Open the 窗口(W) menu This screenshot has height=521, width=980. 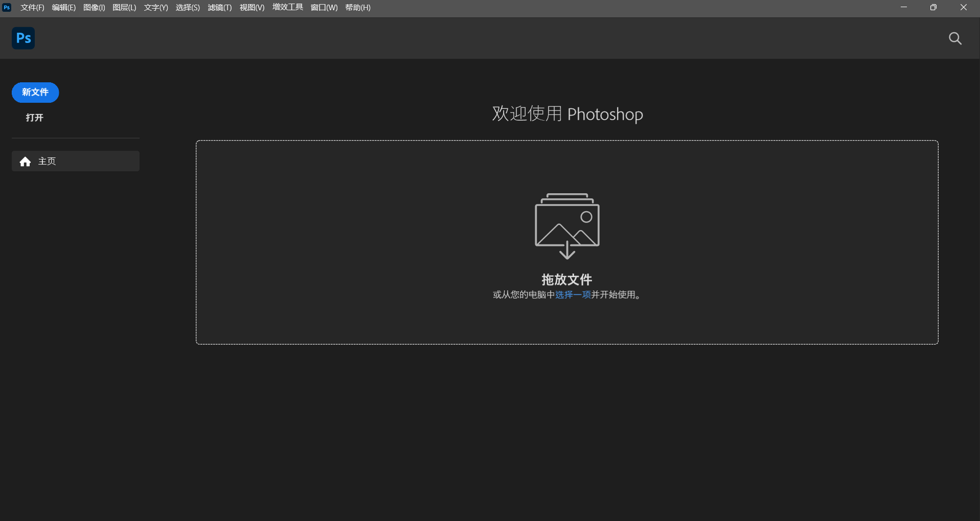coord(324,8)
